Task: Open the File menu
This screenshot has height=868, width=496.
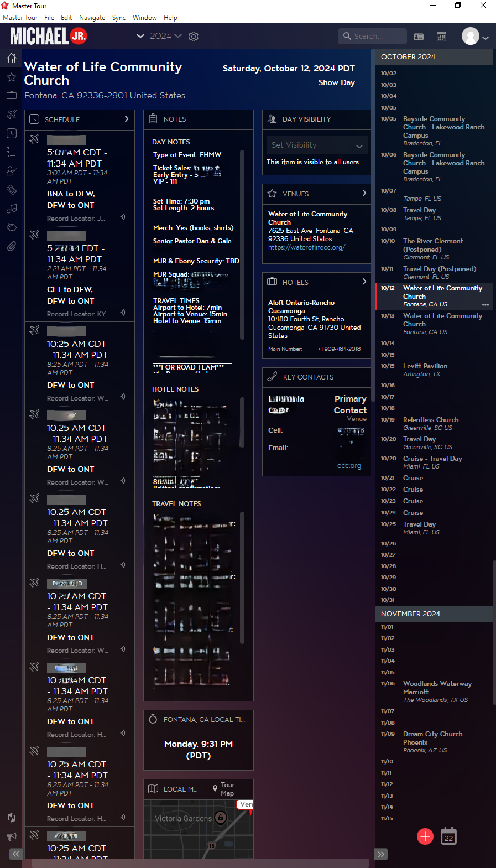Action: click(x=49, y=18)
